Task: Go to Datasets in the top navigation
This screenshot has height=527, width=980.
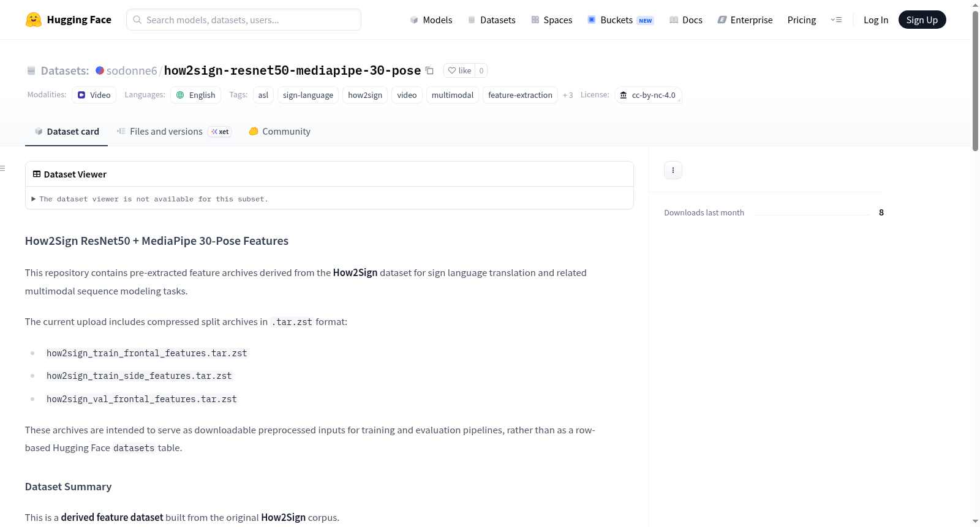Action: (x=491, y=20)
